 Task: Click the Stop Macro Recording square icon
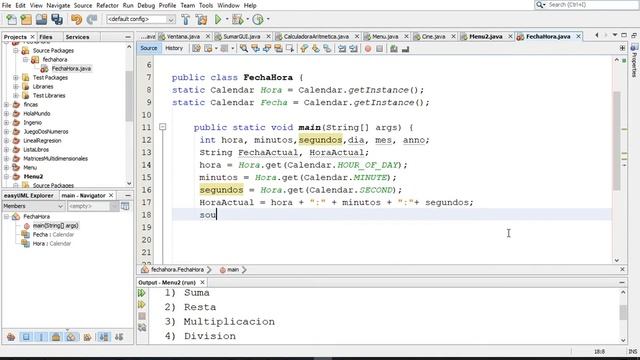(380, 49)
